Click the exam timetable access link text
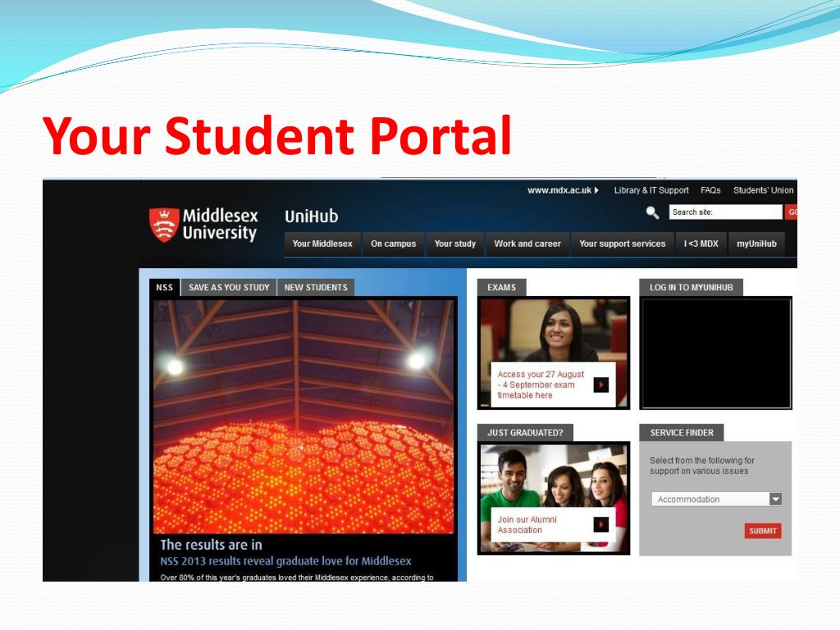Image resolution: width=840 pixels, height=630 pixels. point(541,385)
